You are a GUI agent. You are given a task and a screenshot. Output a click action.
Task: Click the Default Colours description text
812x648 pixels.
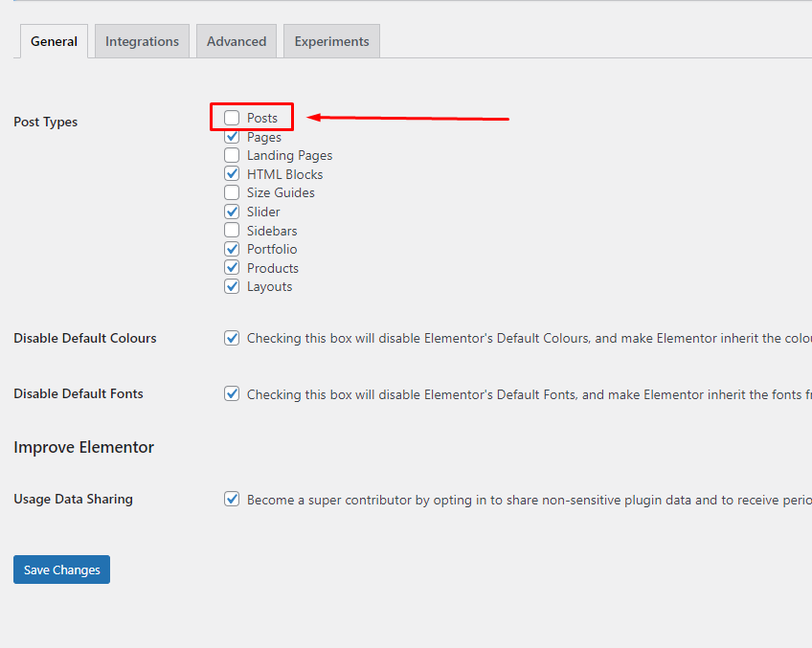530,339
